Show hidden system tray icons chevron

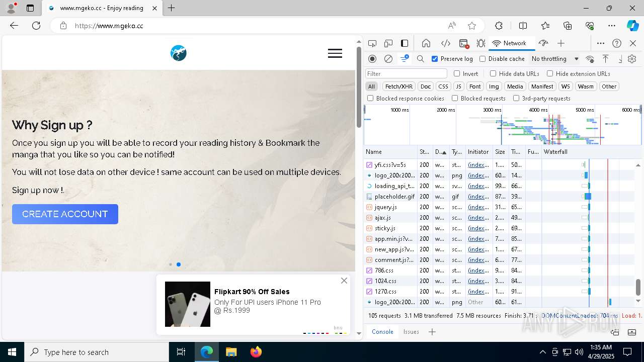tap(542, 352)
